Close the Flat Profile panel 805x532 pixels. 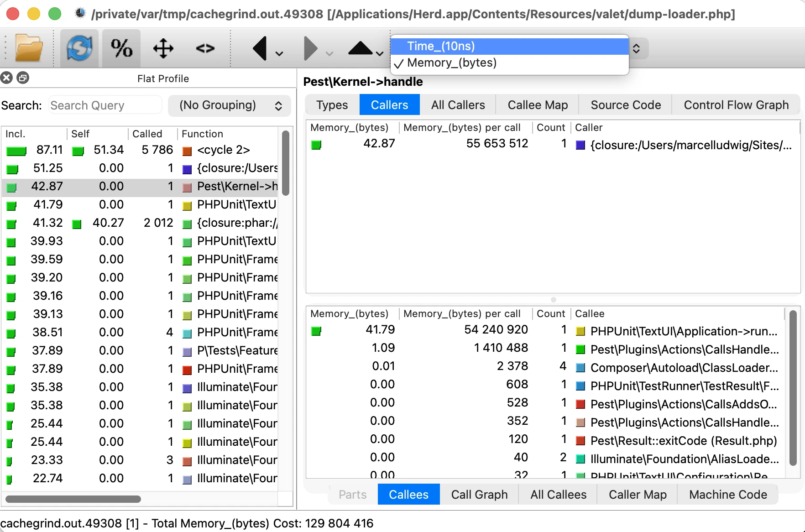pos(6,78)
